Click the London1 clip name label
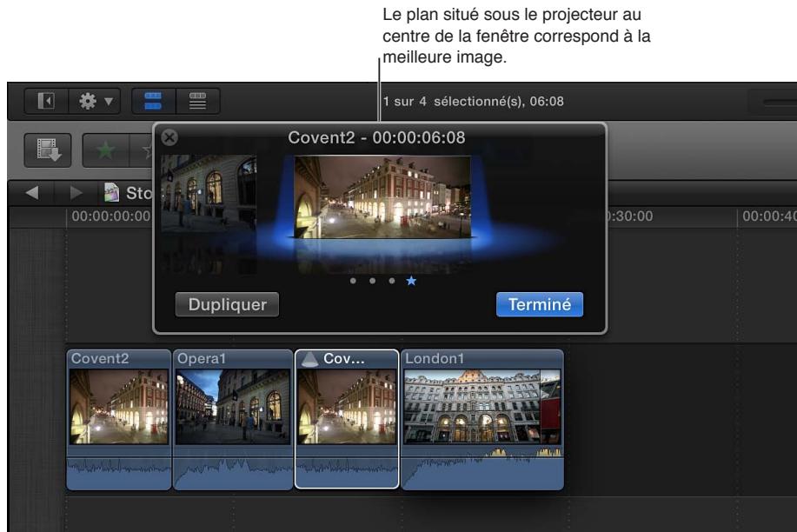 [x=435, y=358]
